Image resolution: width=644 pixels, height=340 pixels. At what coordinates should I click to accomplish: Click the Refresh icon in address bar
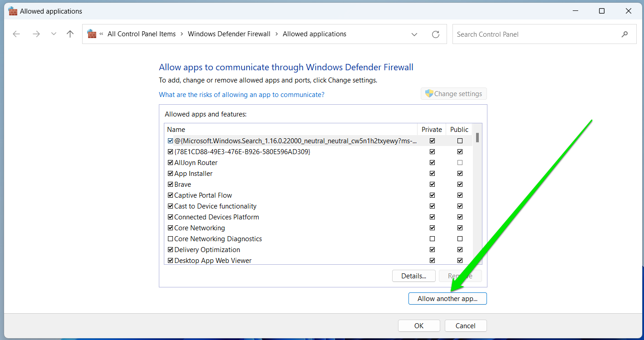click(436, 34)
